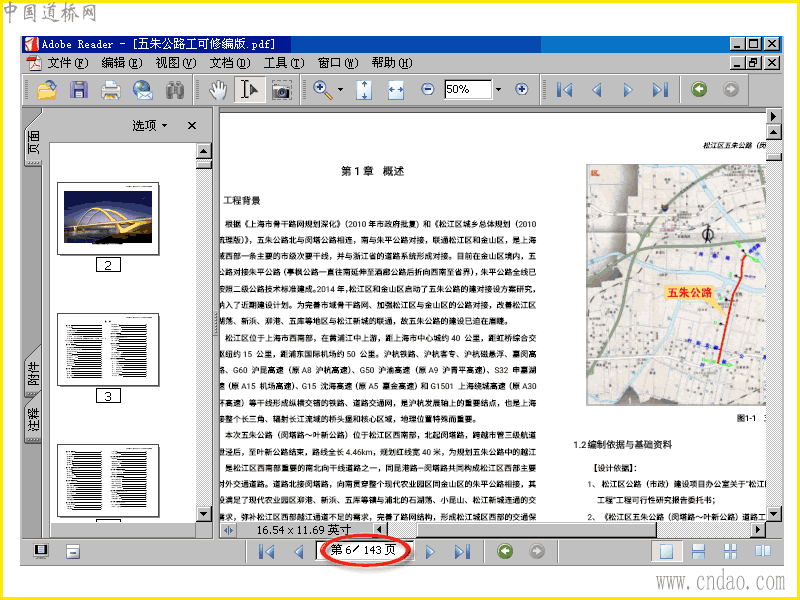Click the Print icon in toolbar
The width and height of the screenshot is (800, 600).
point(110,90)
